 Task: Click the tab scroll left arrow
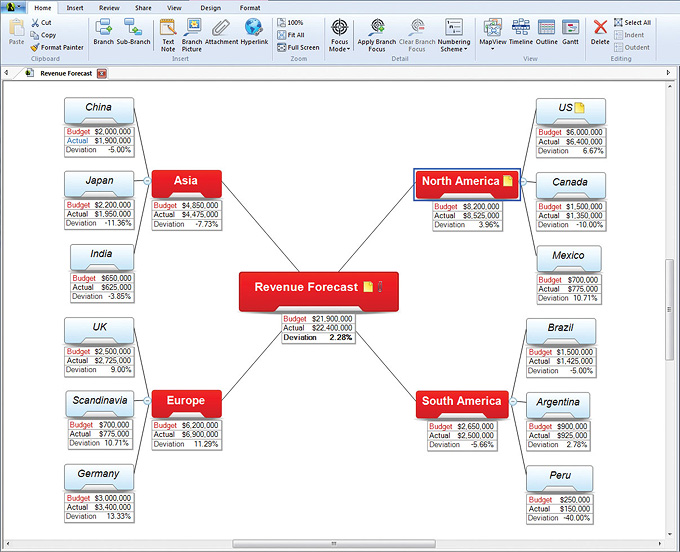tap(6, 73)
